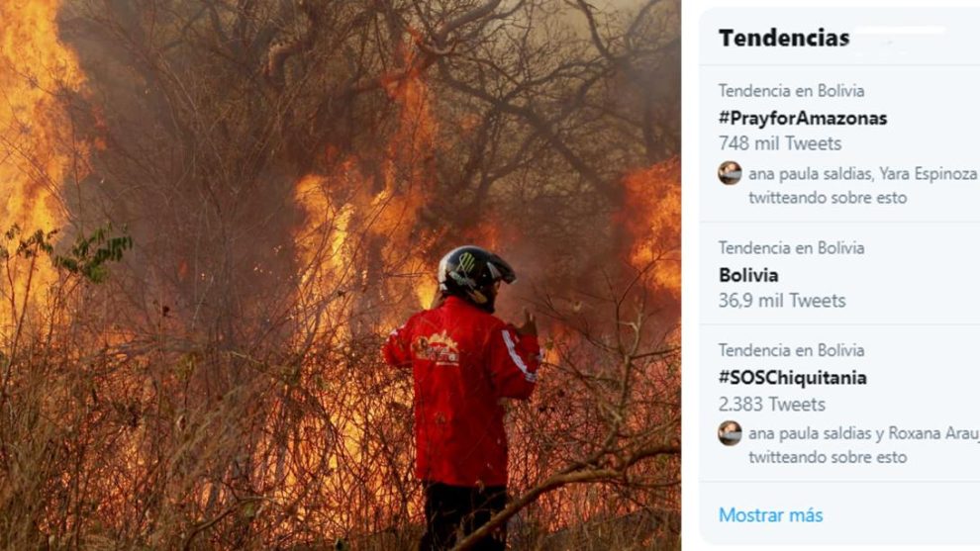Open the Bolivia trending topic

click(x=748, y=275)
